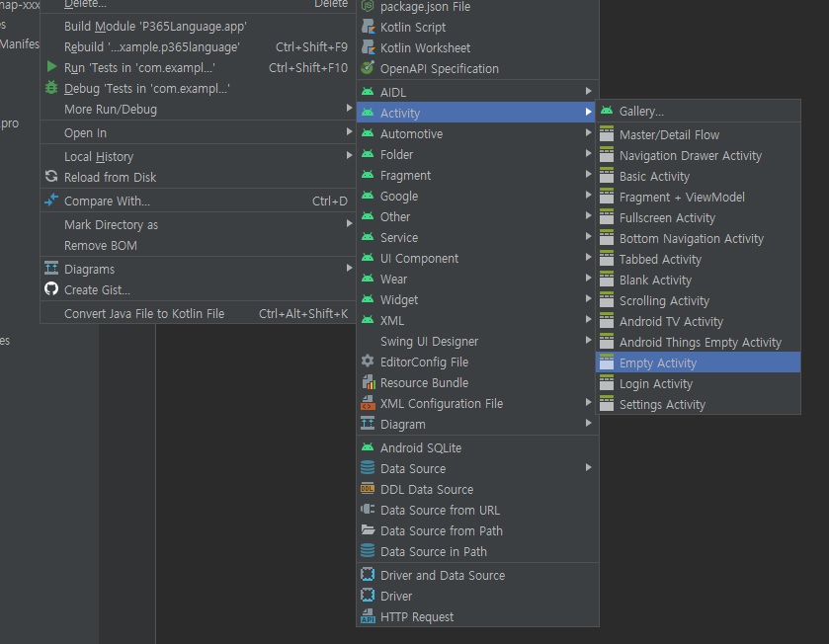Click the Kotlin Script file icon
Screen dimensions: 829x644
368,27
